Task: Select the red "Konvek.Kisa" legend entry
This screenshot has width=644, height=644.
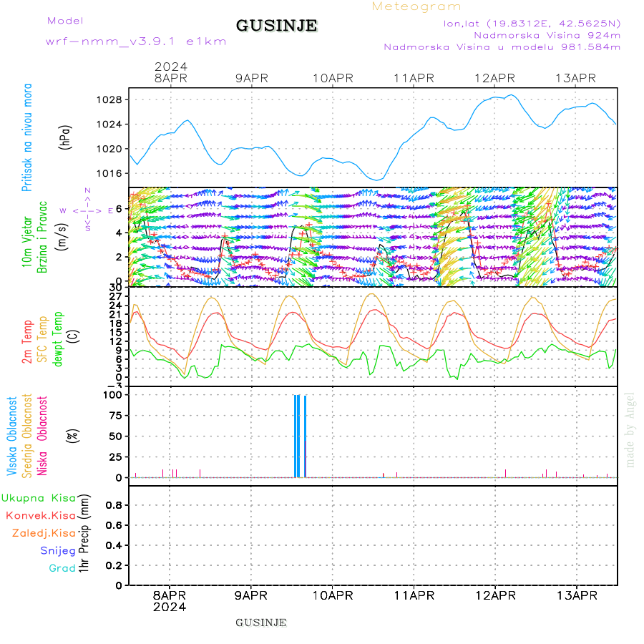Action: coord(41,515)
